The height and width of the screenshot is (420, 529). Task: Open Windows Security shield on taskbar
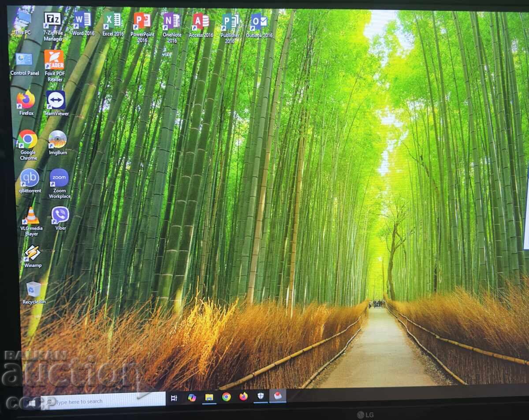click(x=261, y=396)
